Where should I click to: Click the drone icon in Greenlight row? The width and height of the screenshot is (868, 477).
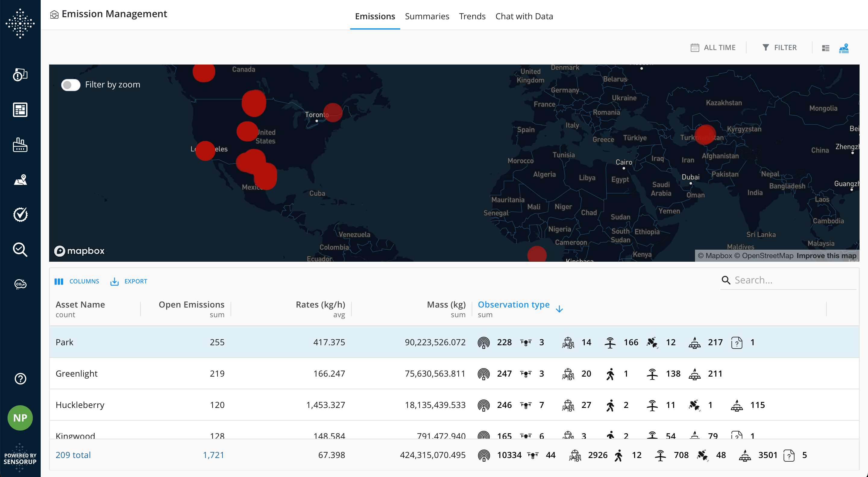526,374
